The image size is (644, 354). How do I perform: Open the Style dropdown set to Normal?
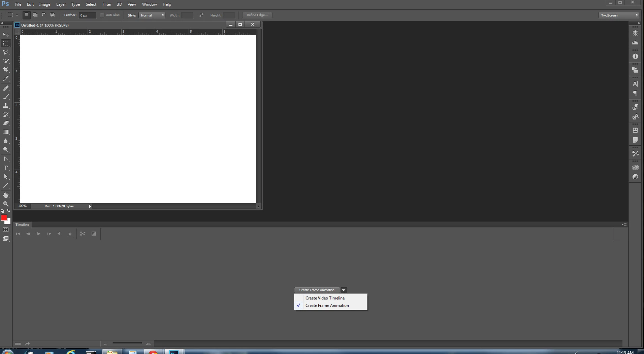click(x=152, y=15)
